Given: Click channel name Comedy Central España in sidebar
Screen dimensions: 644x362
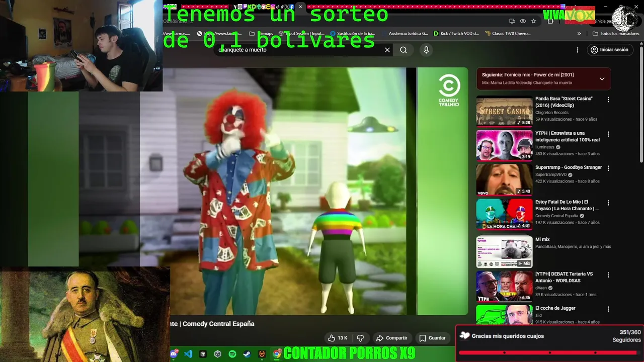Looking at the screenshot, I should pos(556,216).
